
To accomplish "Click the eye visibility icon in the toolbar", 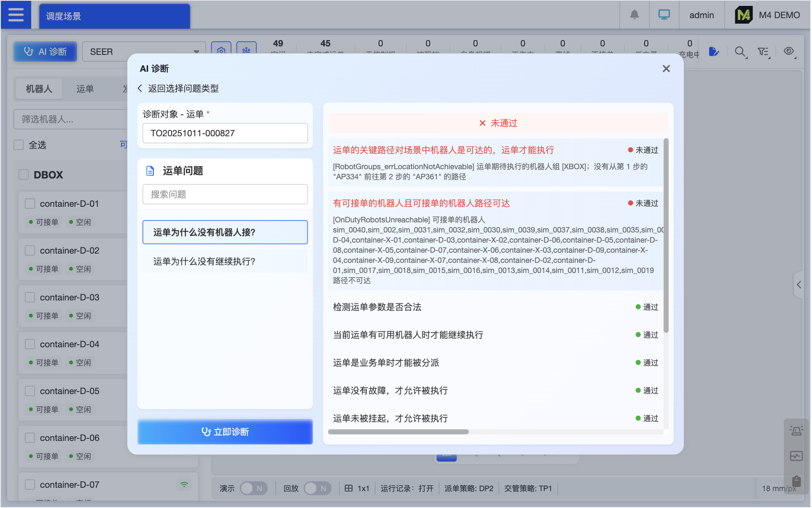I will tap(789, 51).
